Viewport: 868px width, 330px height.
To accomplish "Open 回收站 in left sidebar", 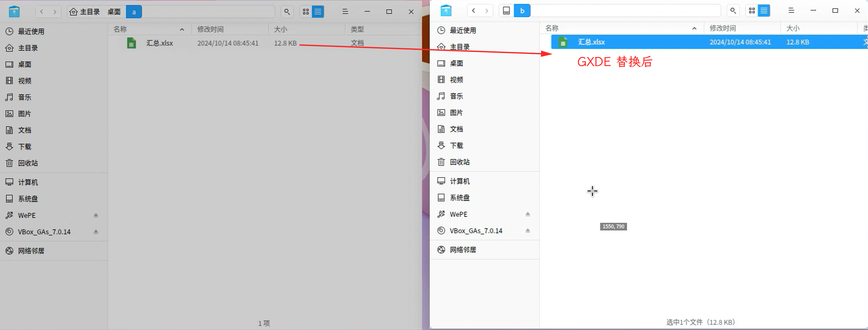I will click(x=54, y=163).
